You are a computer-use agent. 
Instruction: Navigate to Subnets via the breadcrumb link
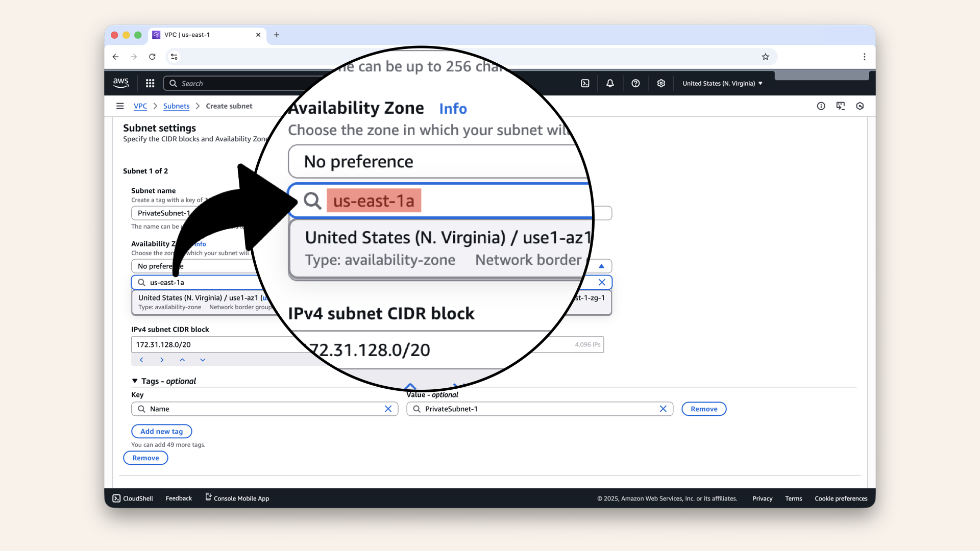176,106
